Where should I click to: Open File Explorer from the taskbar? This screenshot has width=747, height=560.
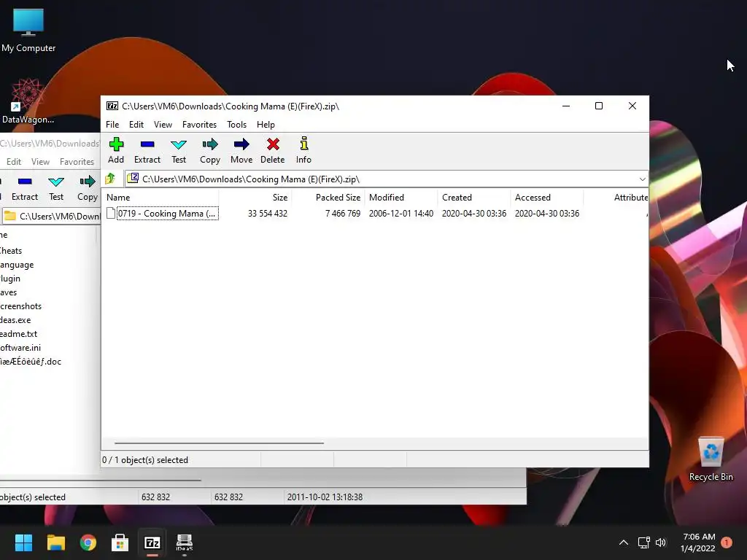click(55, 542)
